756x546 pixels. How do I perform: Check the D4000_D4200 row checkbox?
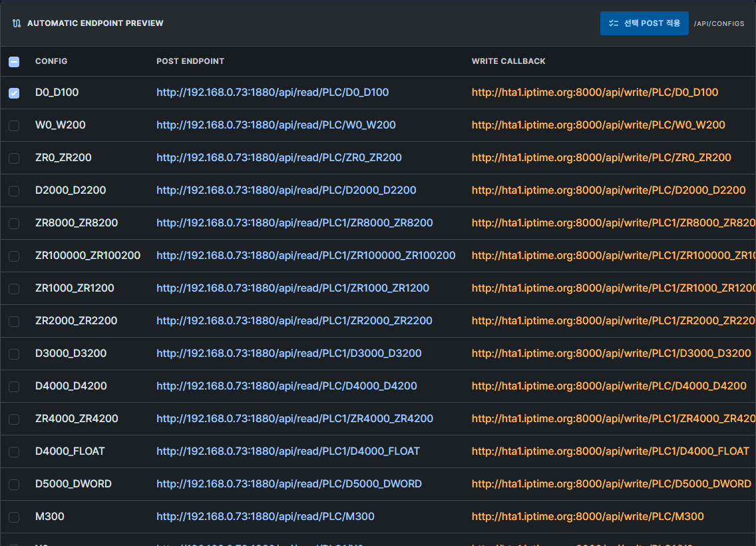(x=14, y=386)
